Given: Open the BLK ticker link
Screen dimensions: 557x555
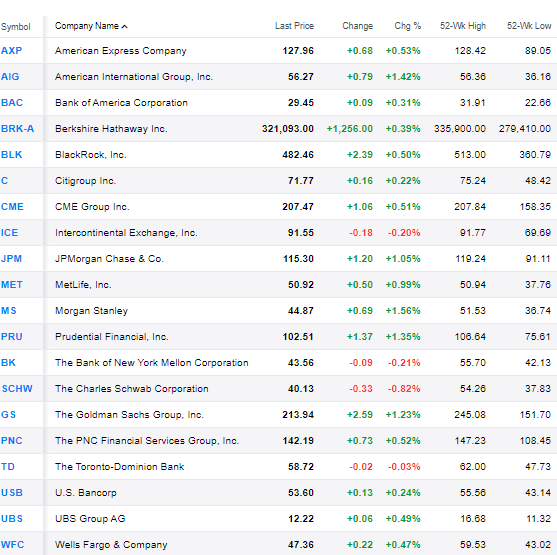Looking at the screenshot, I should click(x=11, y=155).
